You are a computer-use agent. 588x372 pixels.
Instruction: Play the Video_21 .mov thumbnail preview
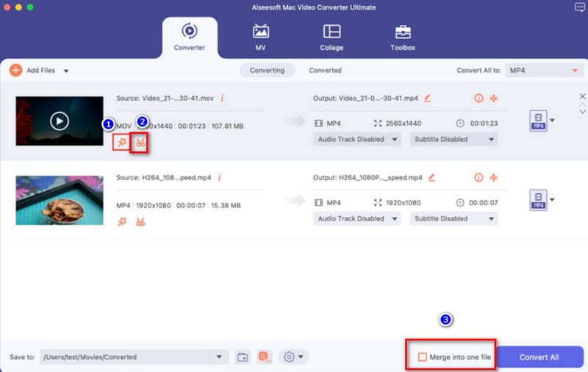click(60, 121)
